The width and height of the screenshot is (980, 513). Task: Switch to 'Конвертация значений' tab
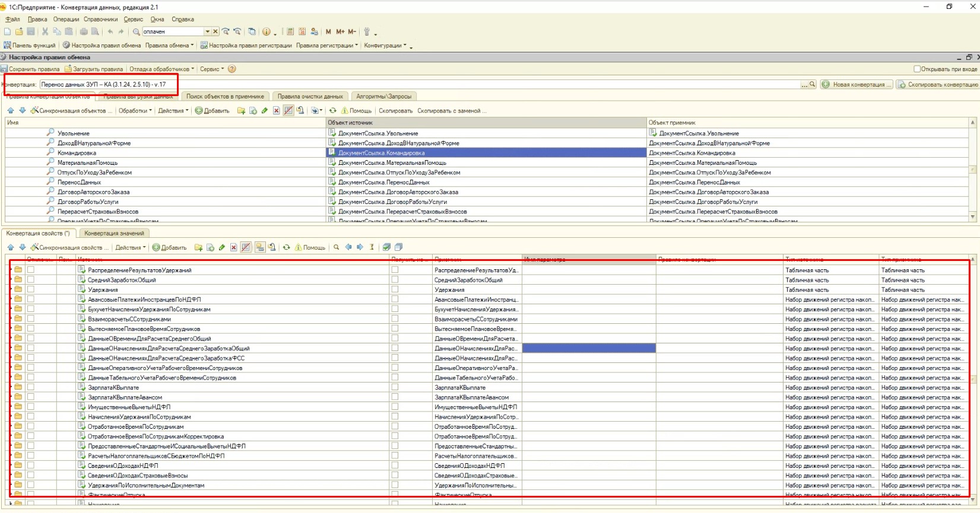[114, 233]
